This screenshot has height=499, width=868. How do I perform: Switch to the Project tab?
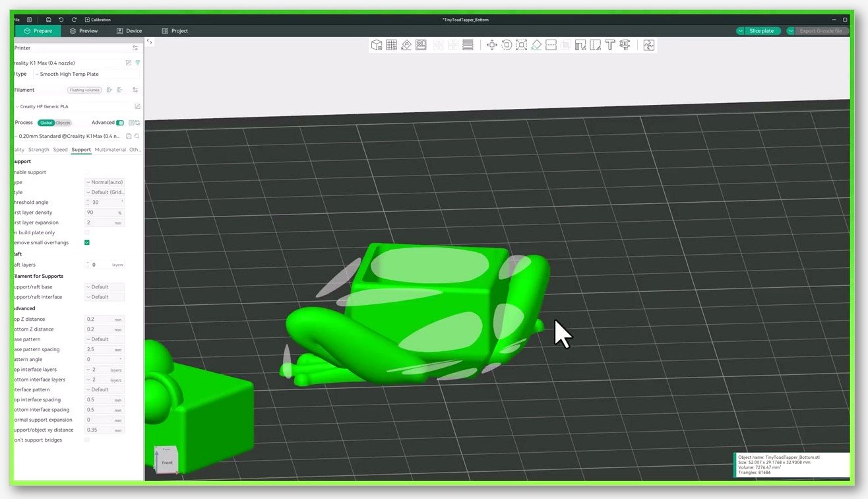tap(175, 31)
